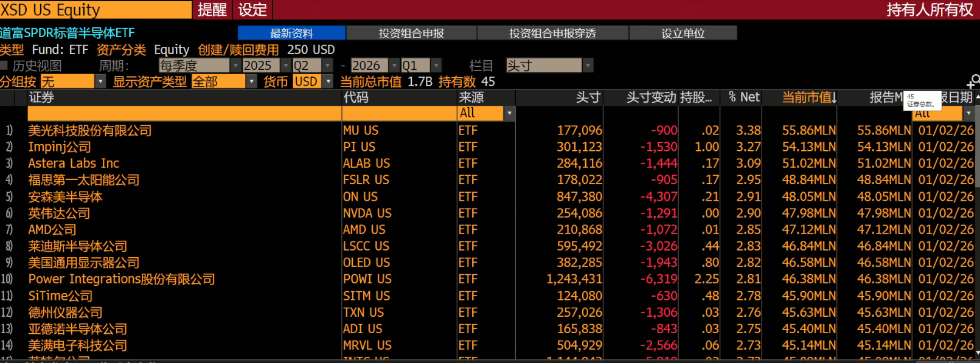Screen dimensions: 980x363
Task: Click the scroll-up arrow of the holdings table
Action: [x=977, y=97]
